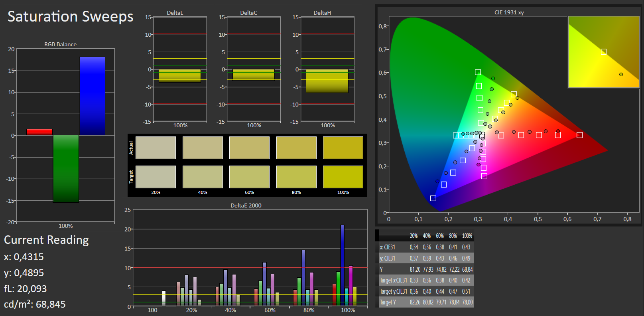The image size is (644, 316).
Task: Select the Actual 80% color swatch
Action: click(x=296, y=148)
